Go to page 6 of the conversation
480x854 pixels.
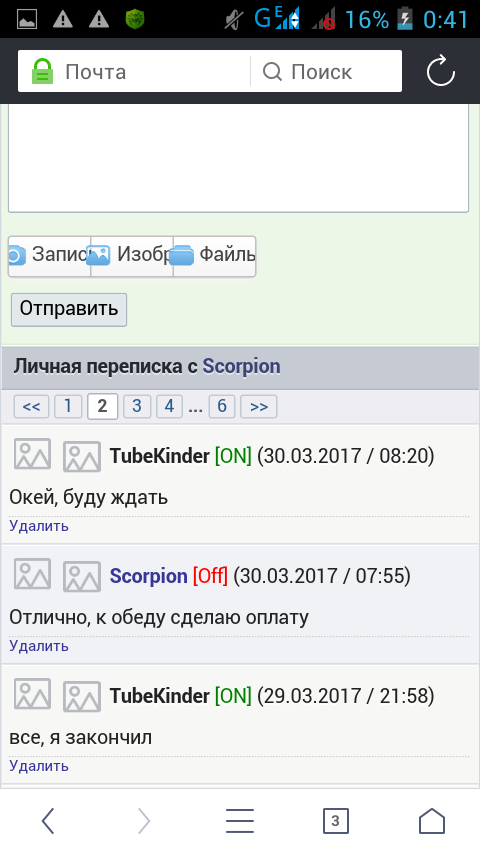pyautogui.click(x=222, y=406)
